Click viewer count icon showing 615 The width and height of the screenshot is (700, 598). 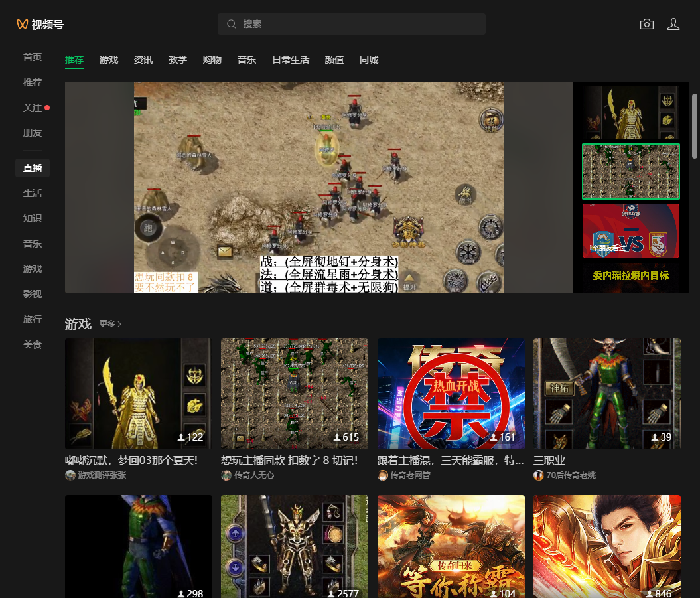coord(337,437)
